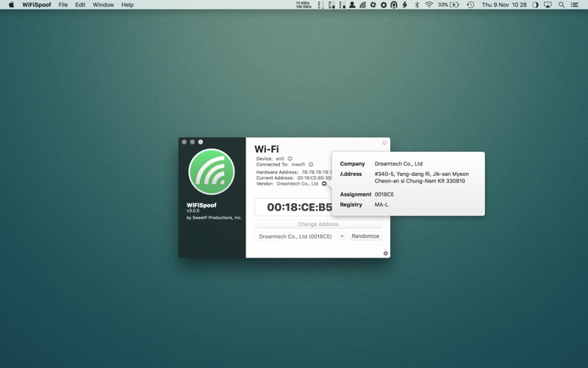588x368 pixels.
Task: Click the lightning bolt menu bar icon
Action: click(x=405, y=5)
